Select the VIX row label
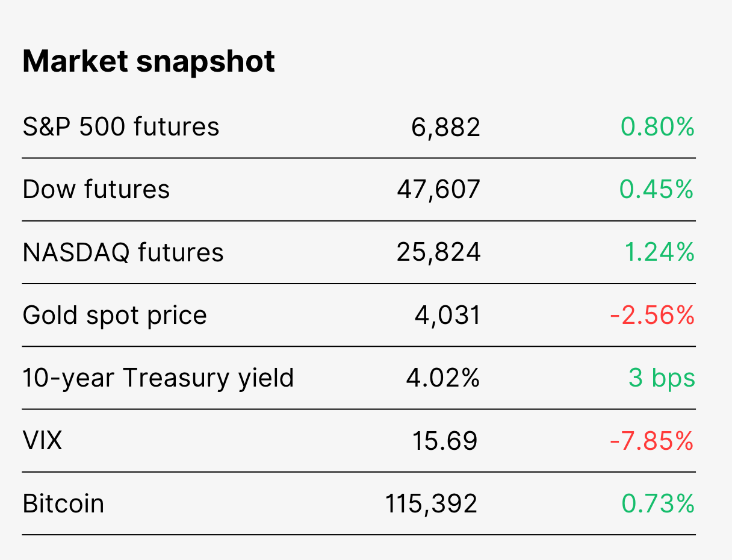732x560 pixels. [x=42, y=441]
